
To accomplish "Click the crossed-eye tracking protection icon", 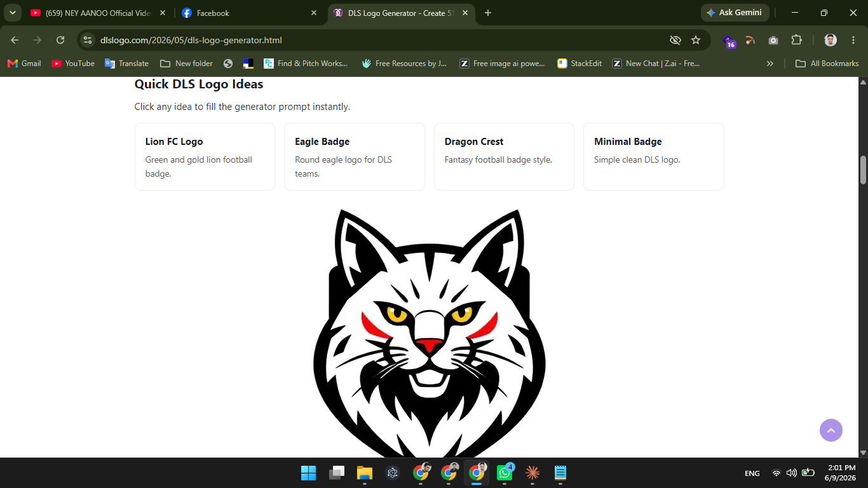I will click(675, 40).
